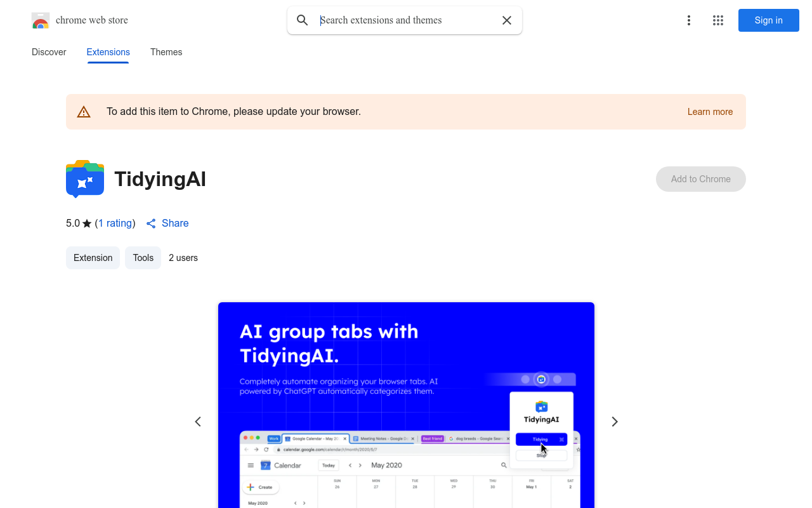Click the "2 users" text
Viewport: 812px width, 508px height.
coord(183,258)
